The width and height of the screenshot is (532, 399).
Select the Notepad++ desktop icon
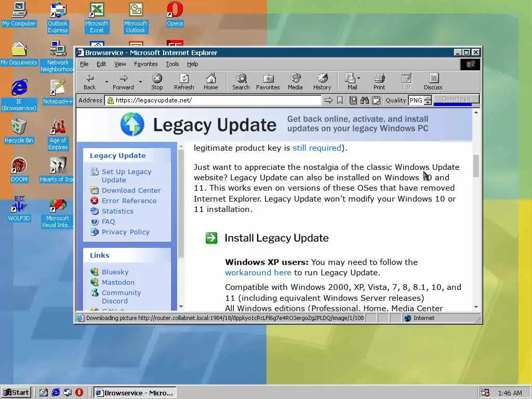click(x=58, y=92)
